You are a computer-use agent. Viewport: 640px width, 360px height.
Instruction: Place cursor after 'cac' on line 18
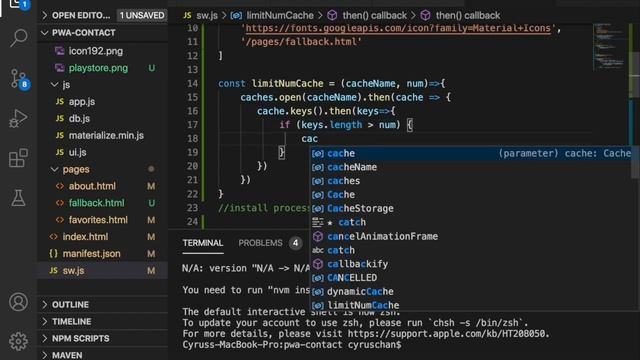click(318, 139)
